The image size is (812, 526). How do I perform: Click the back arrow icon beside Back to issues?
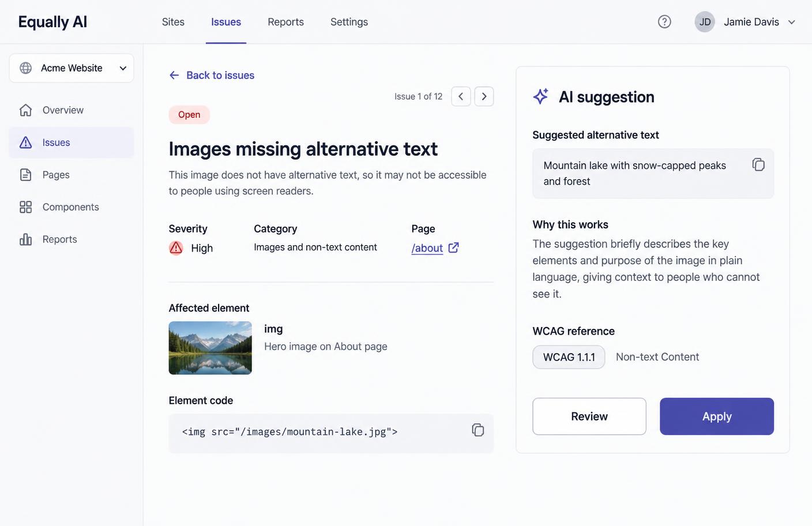[174, 76]
